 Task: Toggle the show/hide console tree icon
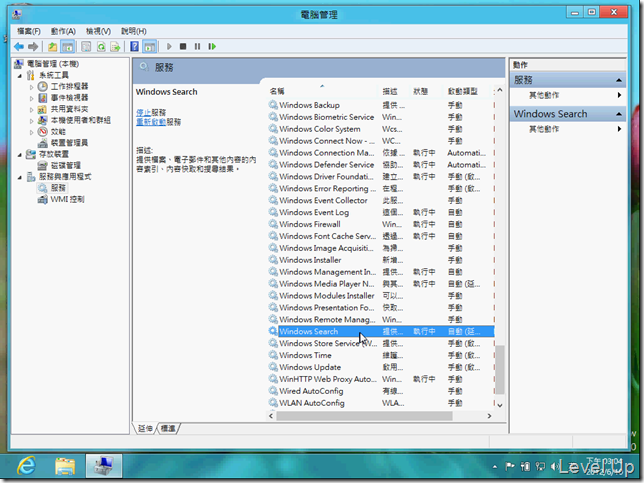coord(67,46)
